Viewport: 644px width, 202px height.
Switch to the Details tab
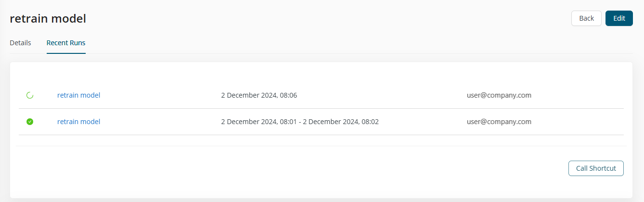(20, 43)
